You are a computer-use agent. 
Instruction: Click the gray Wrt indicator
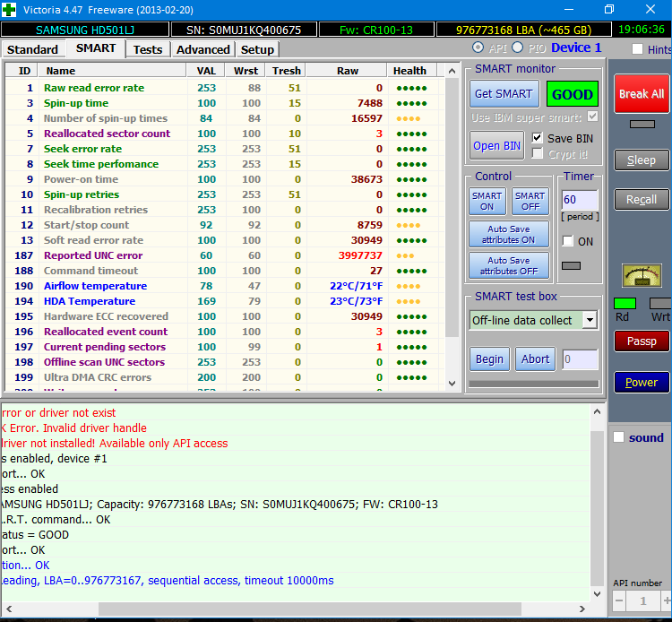660,304
